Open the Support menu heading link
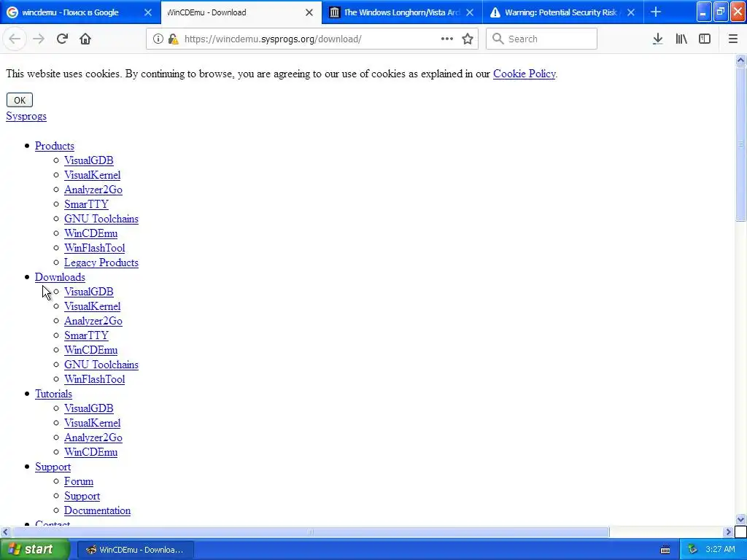Viewport: 747px width, 560px height. point(53,467)
